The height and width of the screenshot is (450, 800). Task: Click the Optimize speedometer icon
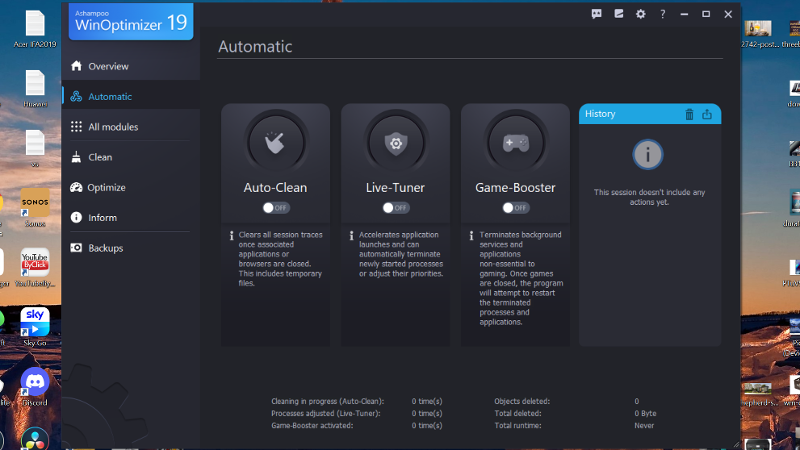(x=76, y=187)
